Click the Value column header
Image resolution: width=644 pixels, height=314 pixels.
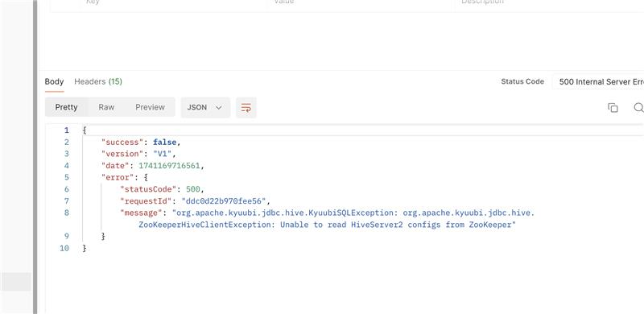[284, 2]
